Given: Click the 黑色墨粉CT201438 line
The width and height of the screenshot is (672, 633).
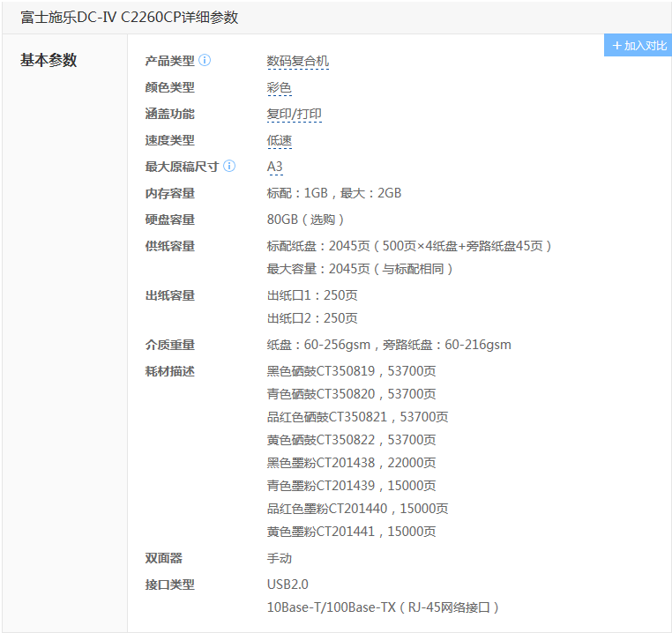Looking at the screenshot, I should click(x=351, y=463).
